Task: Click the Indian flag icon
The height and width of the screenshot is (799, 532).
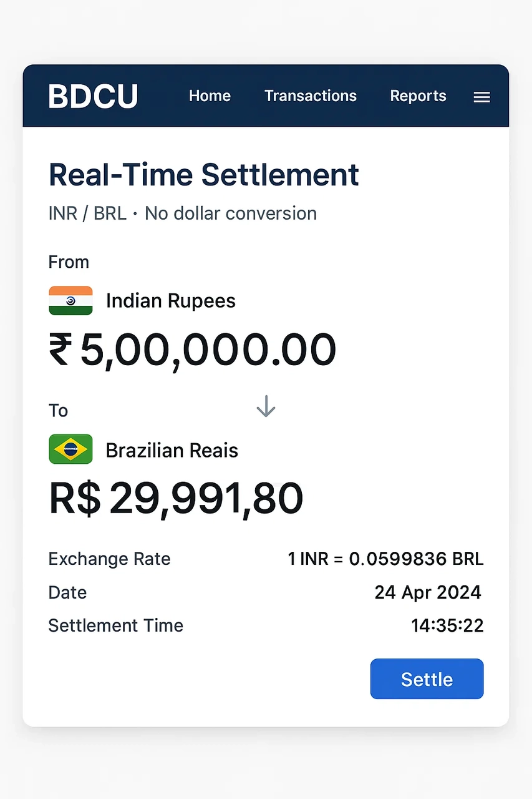Action: [x=70, y=300]
